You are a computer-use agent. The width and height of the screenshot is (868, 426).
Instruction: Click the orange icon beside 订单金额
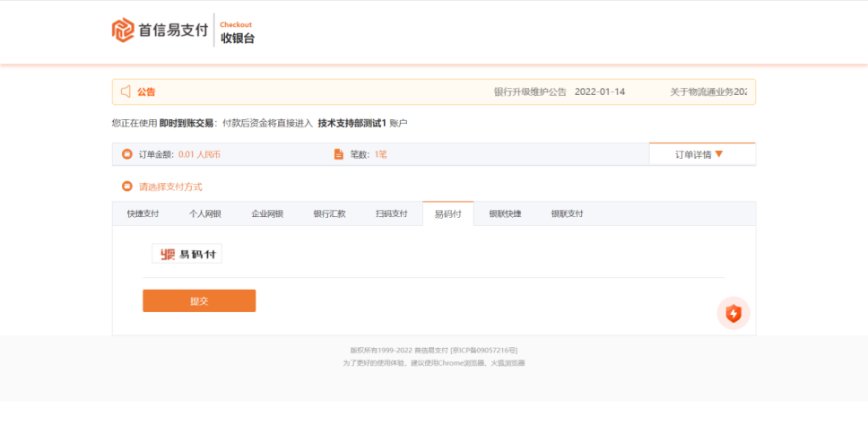126,154
